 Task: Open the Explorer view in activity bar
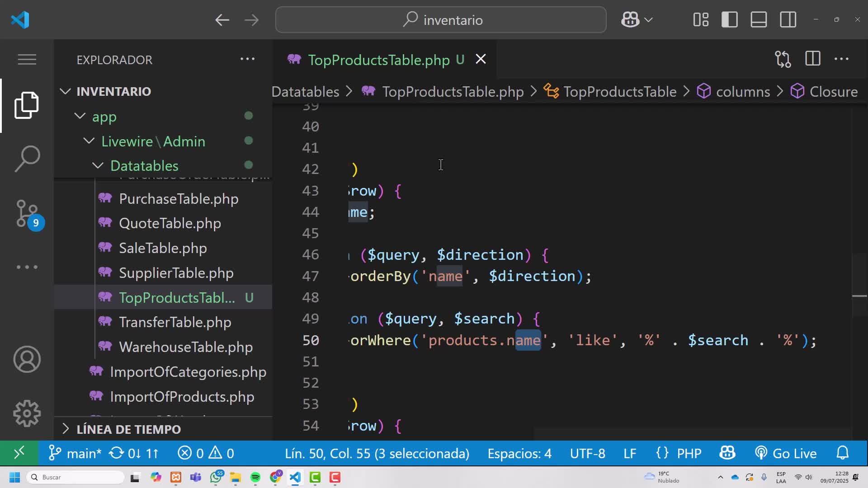click(x=27, y=105)
